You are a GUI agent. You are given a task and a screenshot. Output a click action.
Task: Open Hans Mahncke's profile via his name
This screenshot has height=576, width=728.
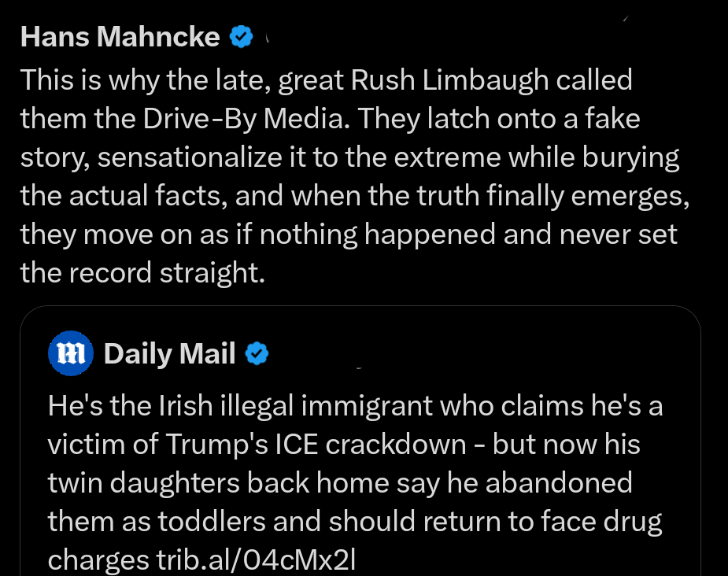(120, 36)
